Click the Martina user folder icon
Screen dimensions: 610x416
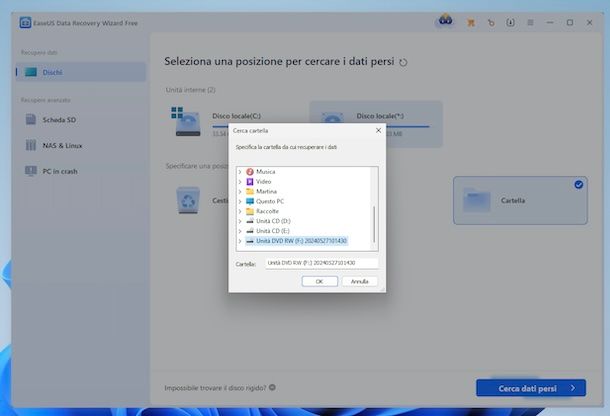[x=250, y=191]
